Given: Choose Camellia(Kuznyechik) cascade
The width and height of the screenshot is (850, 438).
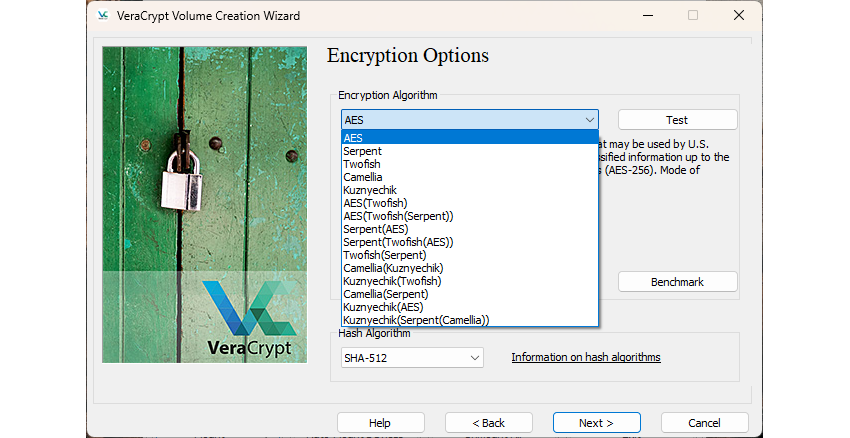Looking at the screenshot, I should pyautogui.click(x=469, y=268).
